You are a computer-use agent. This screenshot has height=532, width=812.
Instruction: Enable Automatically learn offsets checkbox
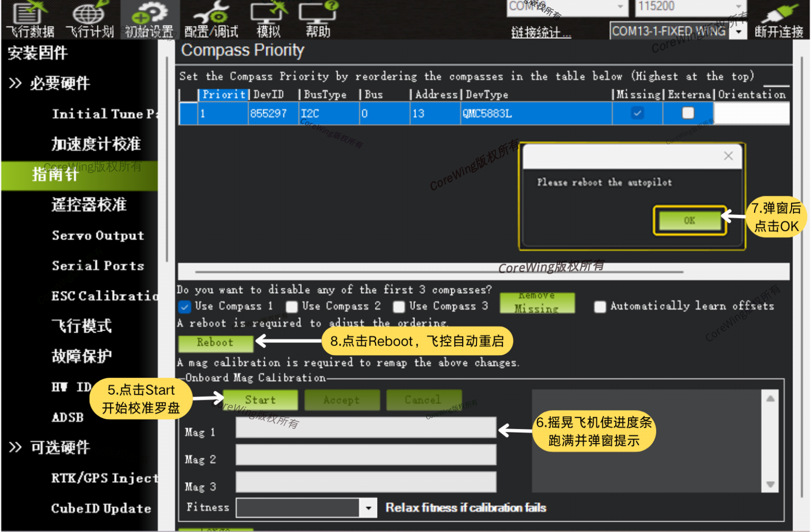pyautogui.click(x=599, y=306)
